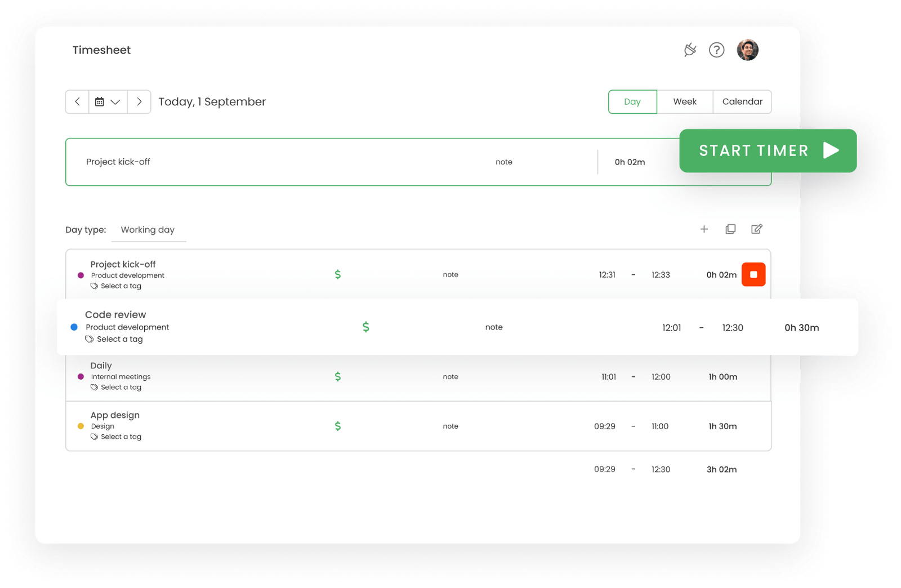Open the user profile avatar
Image resolution: width=901 pixels, height=588 pixels.
point(747,50)
